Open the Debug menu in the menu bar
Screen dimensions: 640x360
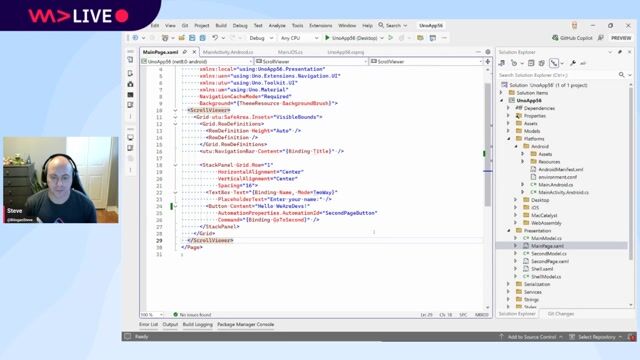coord(240,25)
